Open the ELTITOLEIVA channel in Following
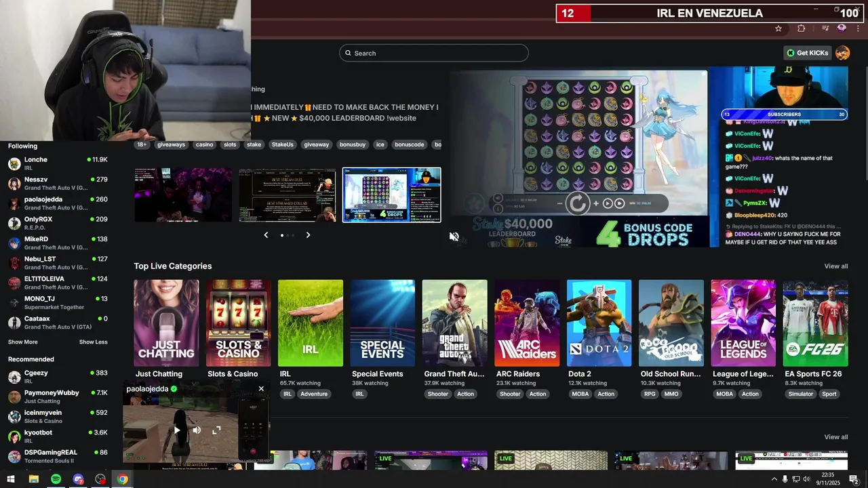The width and height of the screenshot is (868, 488). point(58,283)
